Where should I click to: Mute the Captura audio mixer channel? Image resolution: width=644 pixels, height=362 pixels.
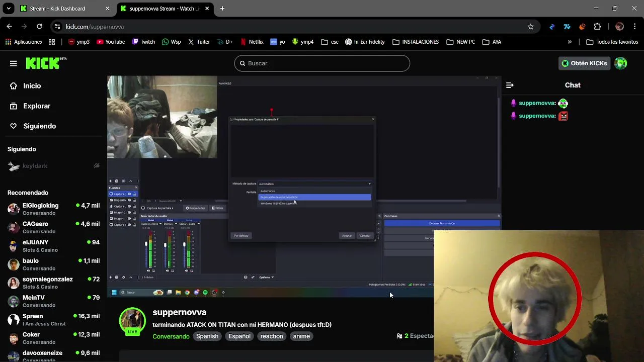tap(187, 270)
